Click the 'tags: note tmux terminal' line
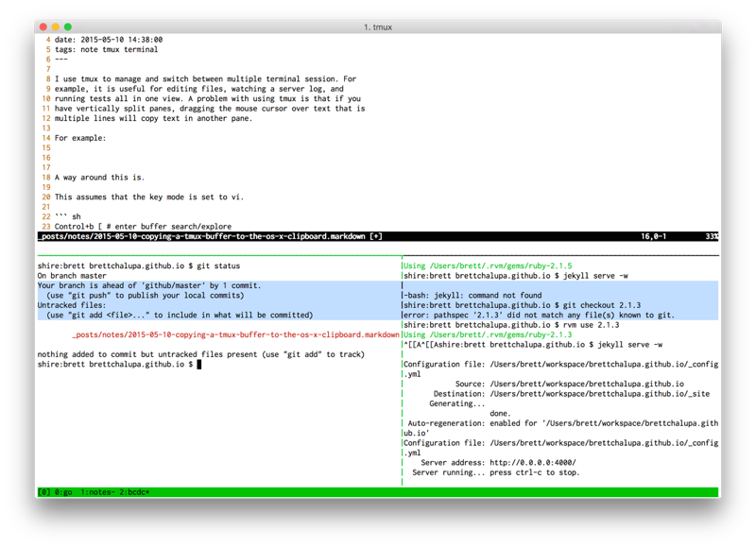Image resolution: width=756 pixels, height=548 pixels. coord(106,49)
